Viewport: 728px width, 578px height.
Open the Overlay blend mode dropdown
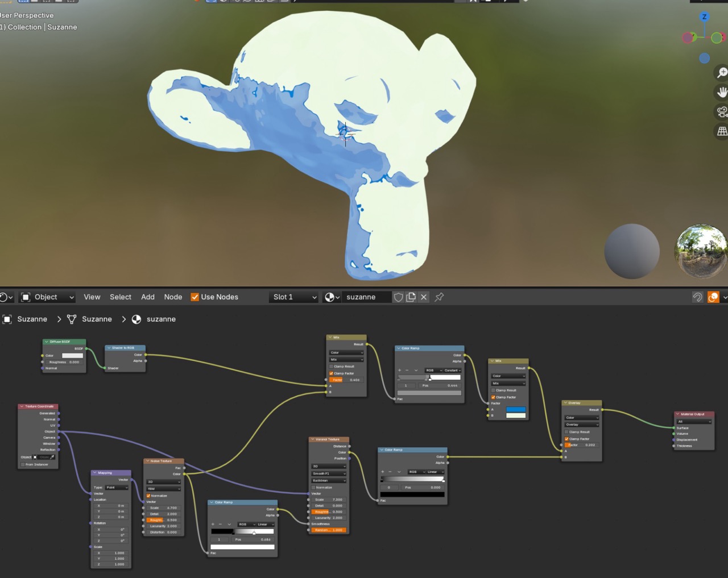click(x=581, y=425)
